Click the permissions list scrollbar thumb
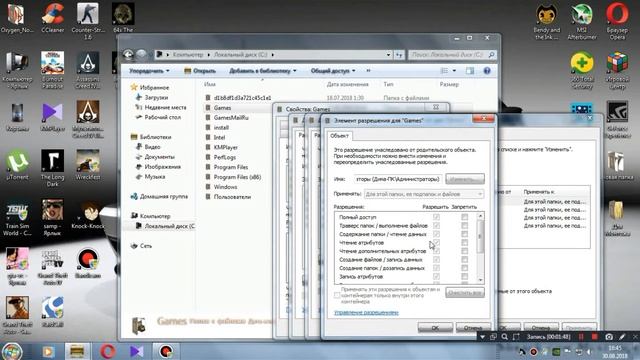The image size is (640, 360). (x=480, y=237)
